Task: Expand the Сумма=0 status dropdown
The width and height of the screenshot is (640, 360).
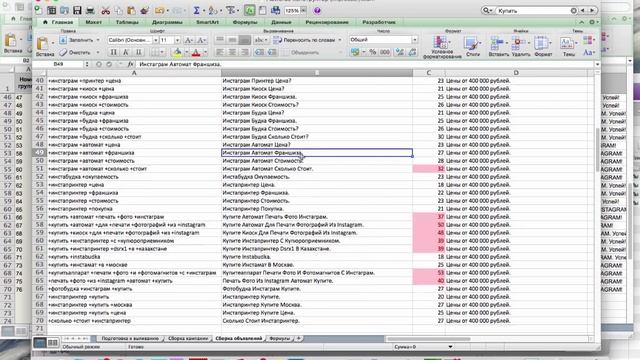Action: [450, 347]
